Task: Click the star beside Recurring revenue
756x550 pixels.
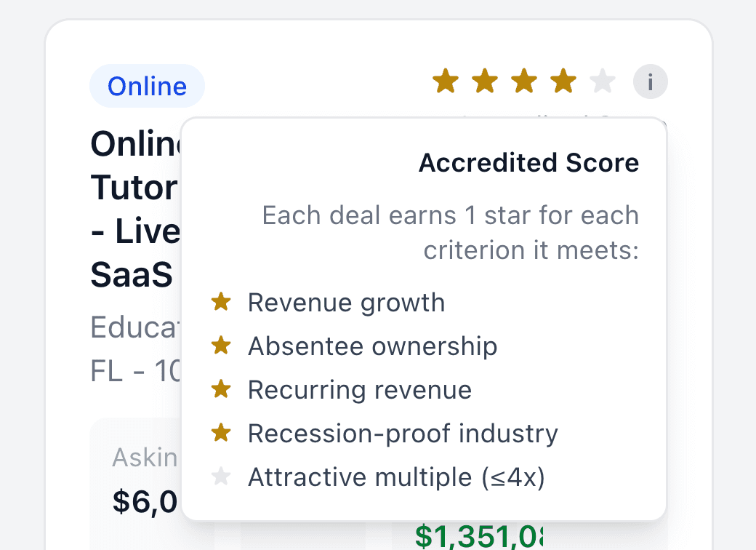Action: [x=222, y=389]
